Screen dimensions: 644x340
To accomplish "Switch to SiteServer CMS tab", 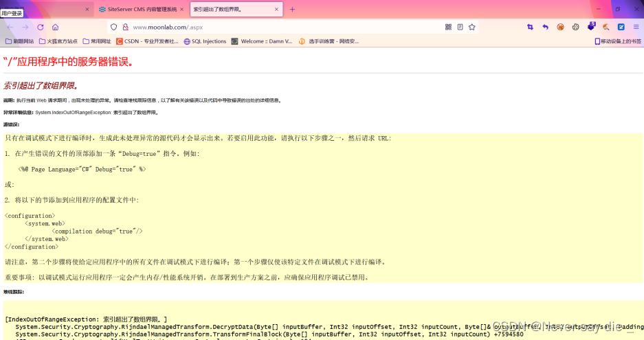I will coord(142,9).
